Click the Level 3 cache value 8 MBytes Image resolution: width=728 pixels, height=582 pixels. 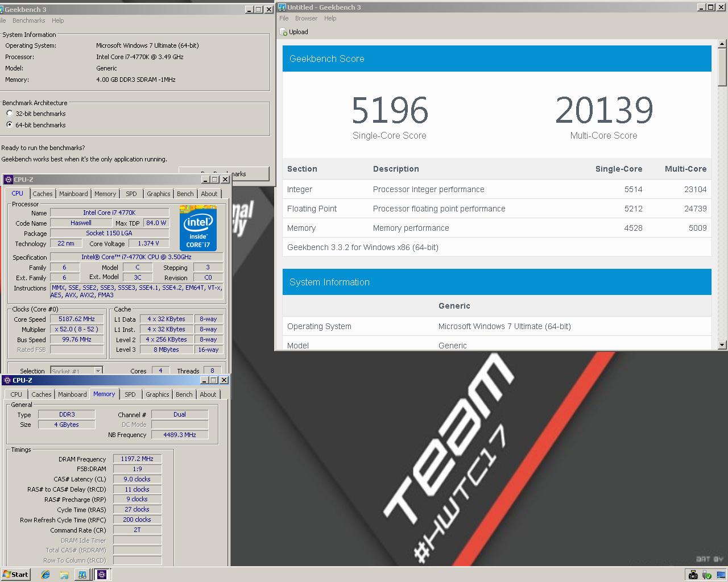(166, 350)
